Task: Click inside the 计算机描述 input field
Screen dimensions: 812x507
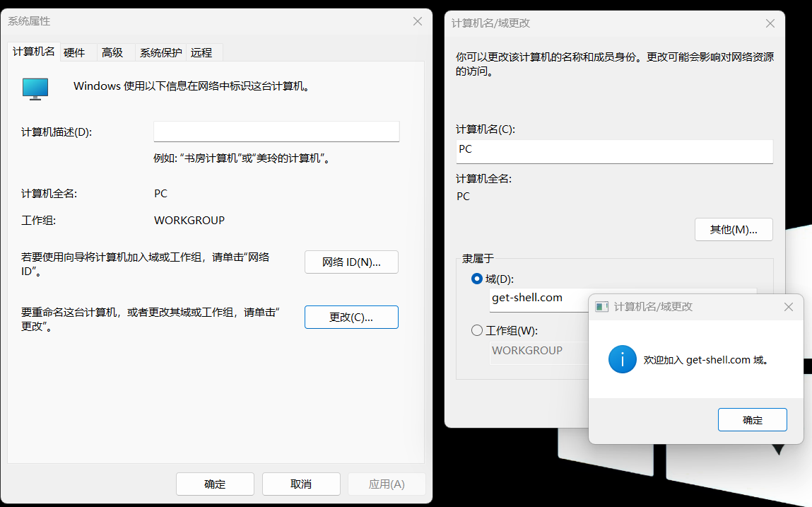Action: coord(276,132)
